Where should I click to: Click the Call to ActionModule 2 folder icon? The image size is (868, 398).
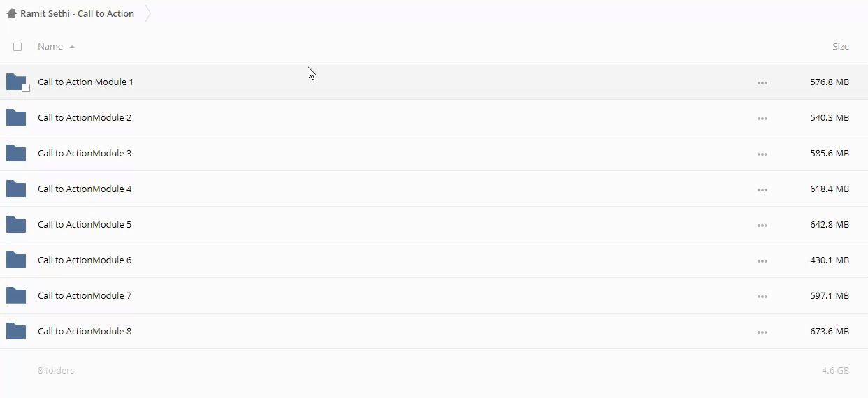[x=15, y=117]
